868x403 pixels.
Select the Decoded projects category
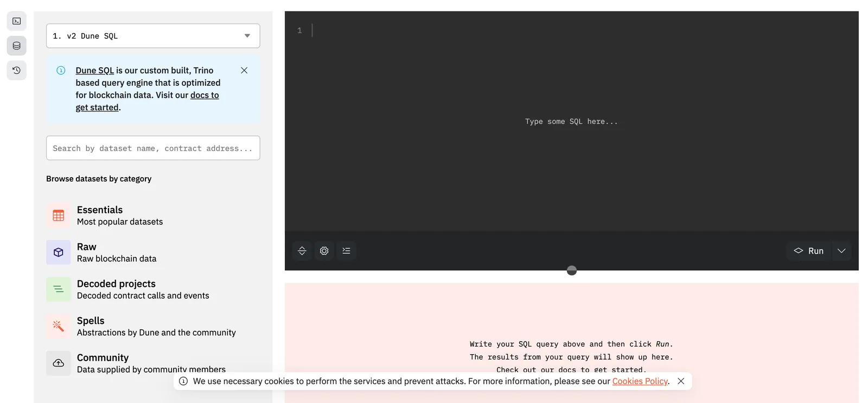click(x=153, y=289)
